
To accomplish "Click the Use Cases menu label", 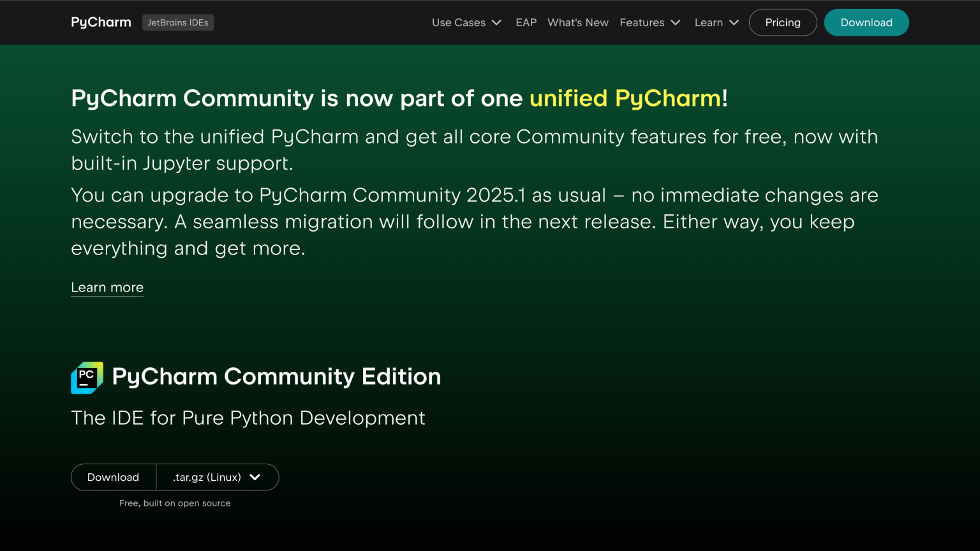I will point(458,22).
